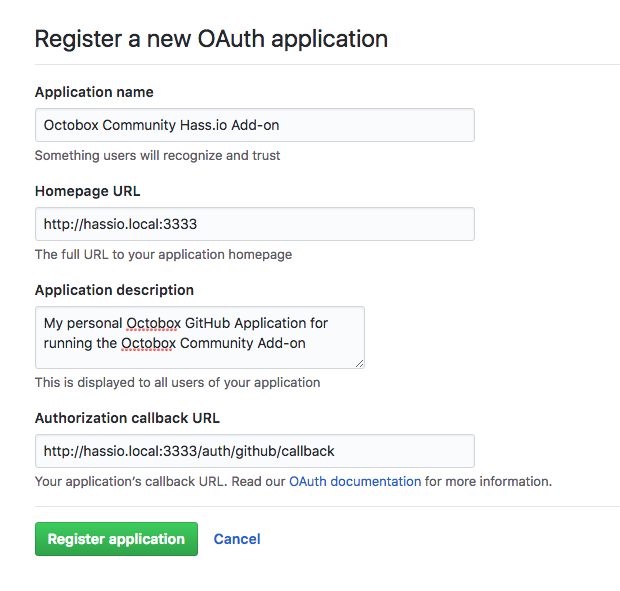
Task: Click inside the Application description textarea
Action: pos(200,337)
